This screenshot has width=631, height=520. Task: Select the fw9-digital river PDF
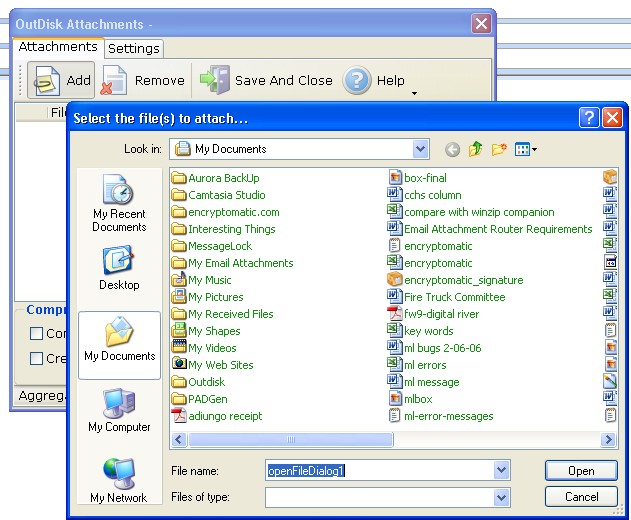tap(433, 314)
